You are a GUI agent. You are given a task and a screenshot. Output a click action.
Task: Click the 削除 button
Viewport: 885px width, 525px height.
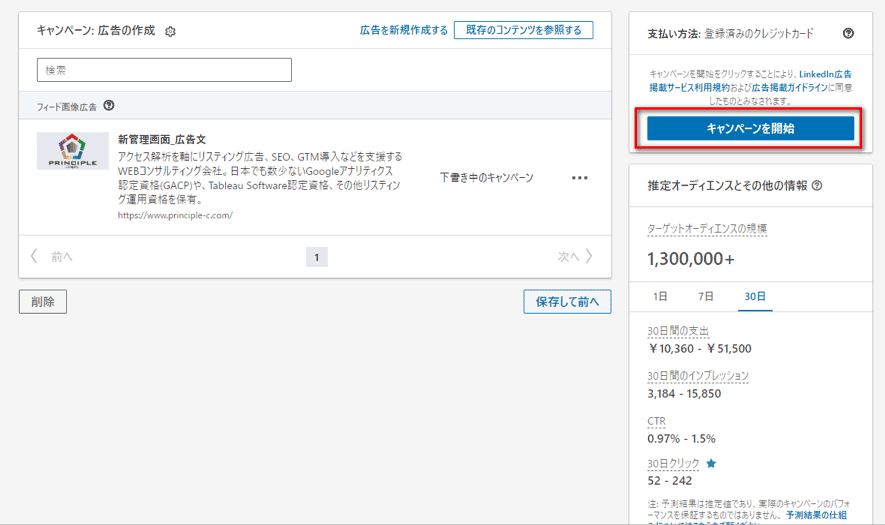(x=43, y=301)
